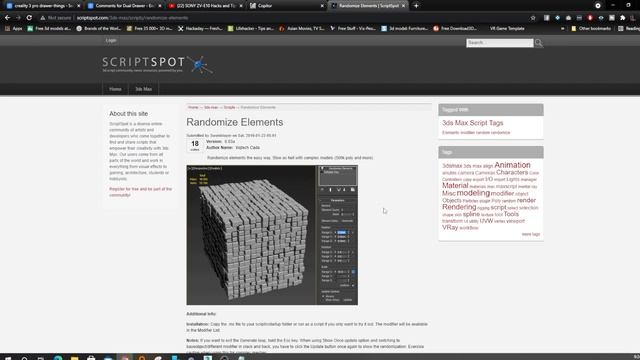640x360 pixels.
Task: Open the Free 3d models bookmark
Action: 49,29
